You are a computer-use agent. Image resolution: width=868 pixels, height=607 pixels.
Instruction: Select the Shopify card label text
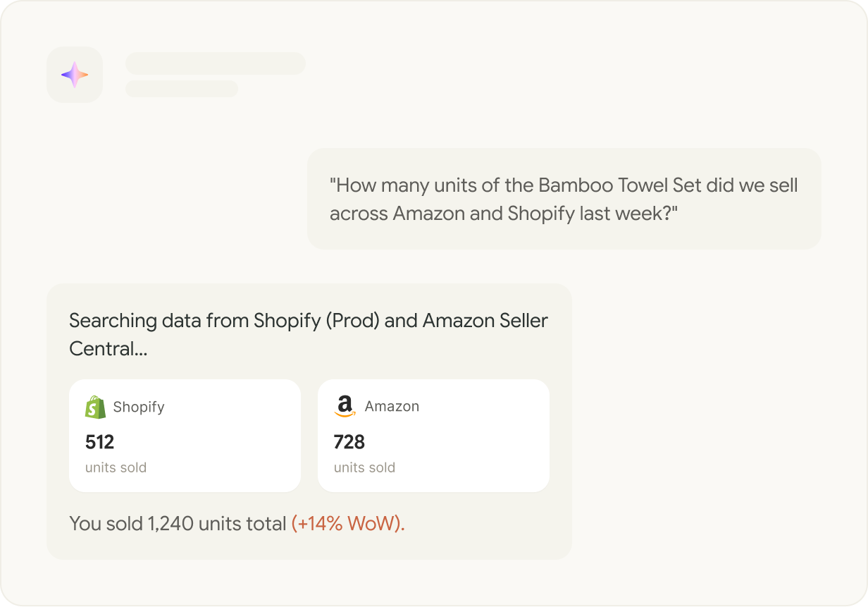coord(139,407)
